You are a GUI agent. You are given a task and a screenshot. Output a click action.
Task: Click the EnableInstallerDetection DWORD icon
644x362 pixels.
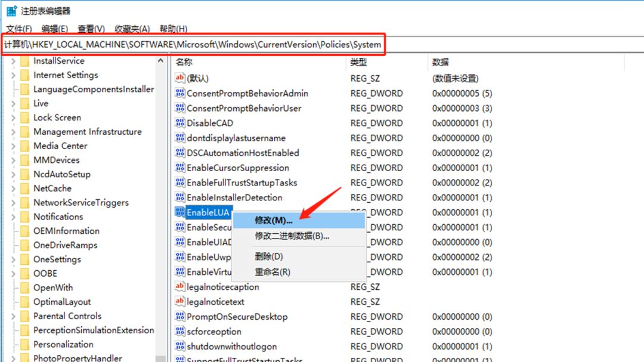179,197
